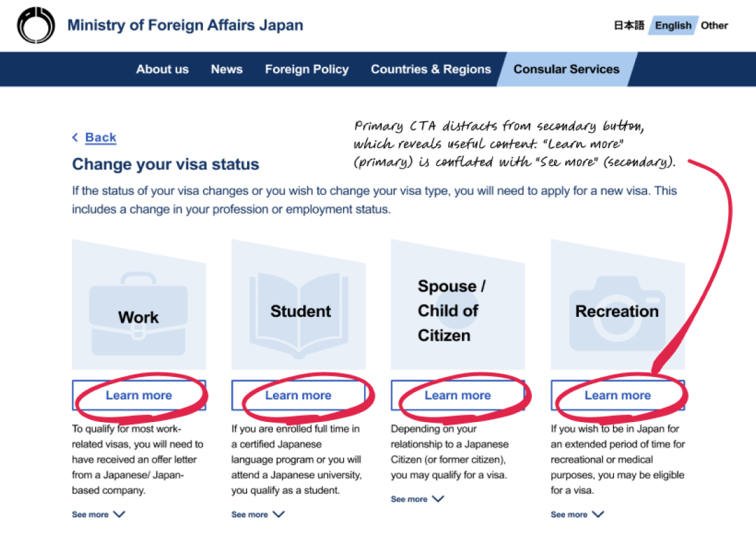Screen dimensions: 756x537
Task: Switch language to 日本語
Action: pos(628,26)
